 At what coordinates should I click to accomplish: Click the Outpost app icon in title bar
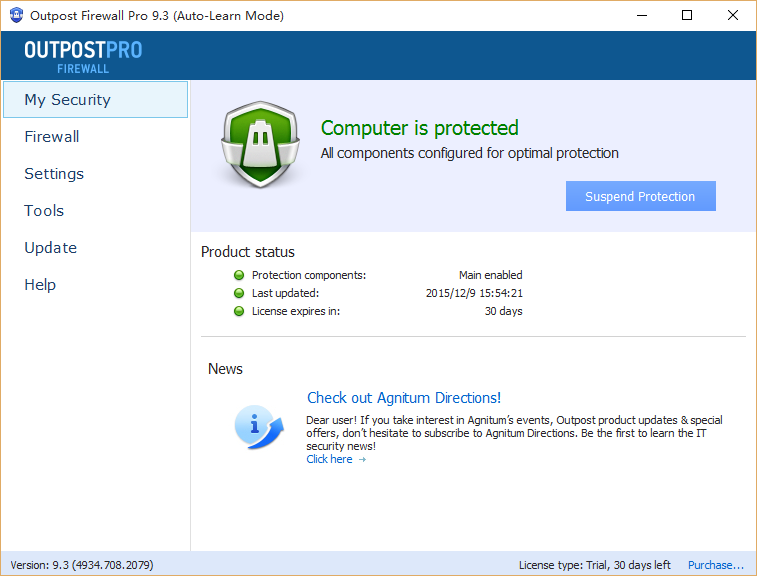click(16, 16)
